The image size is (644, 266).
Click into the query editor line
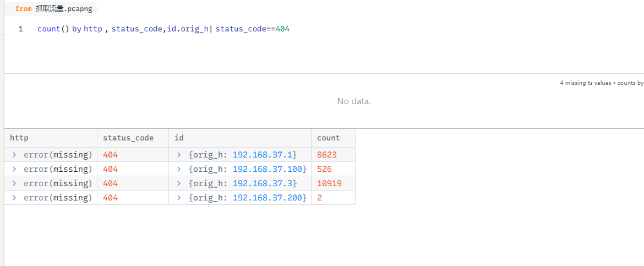pyautogui.click(x=330, y=29)
